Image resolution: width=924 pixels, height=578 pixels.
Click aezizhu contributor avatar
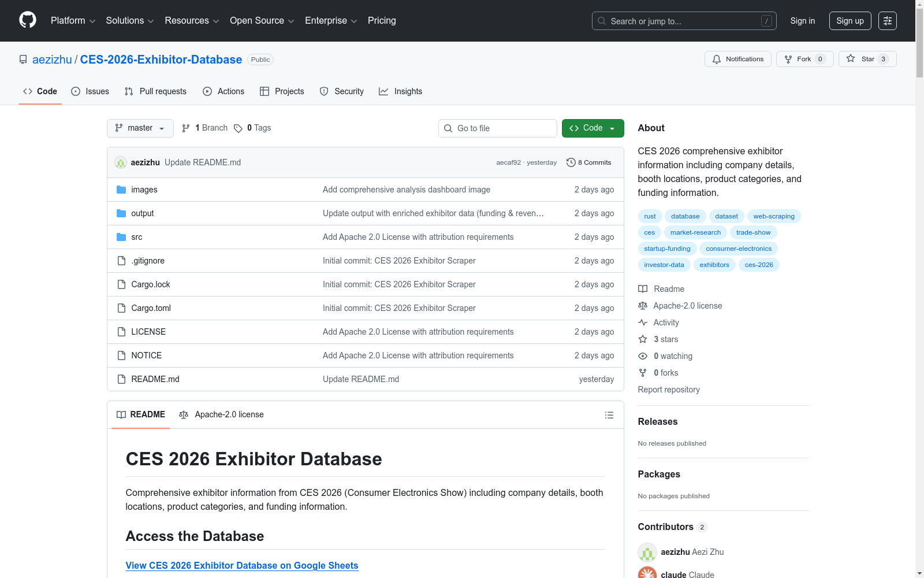click(647, 552)
